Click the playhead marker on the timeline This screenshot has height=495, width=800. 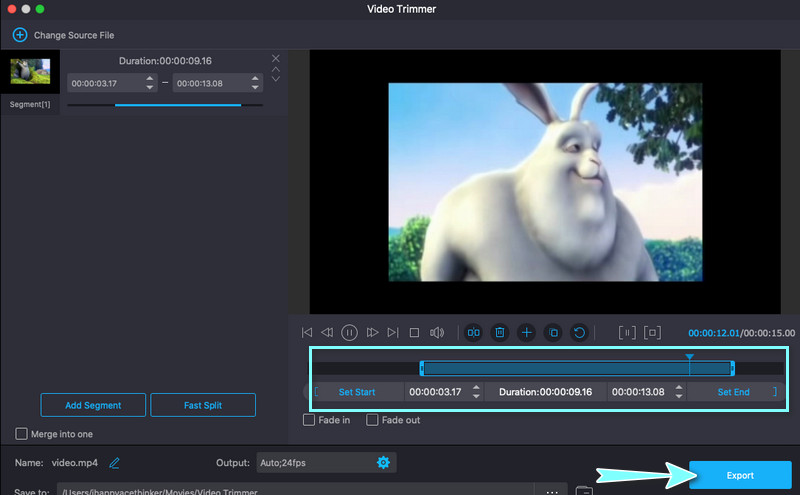[x=689, y=356]
